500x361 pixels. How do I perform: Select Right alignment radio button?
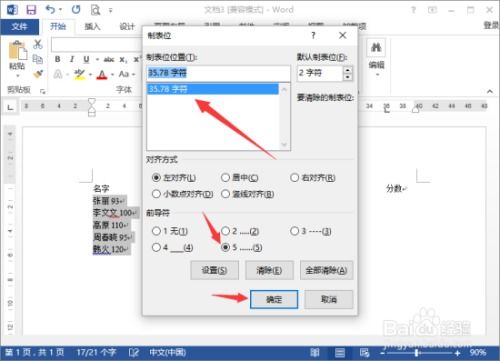[x=294, y=178]
